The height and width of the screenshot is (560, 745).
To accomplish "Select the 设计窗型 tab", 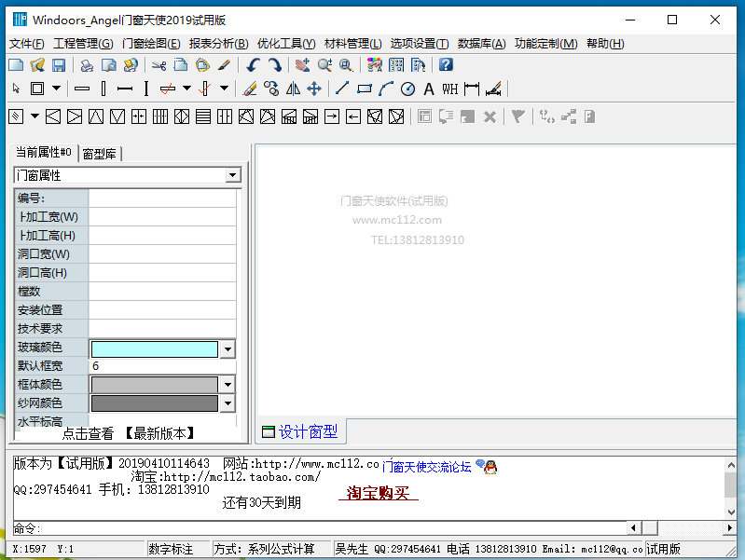I will [x=300, y=431].
